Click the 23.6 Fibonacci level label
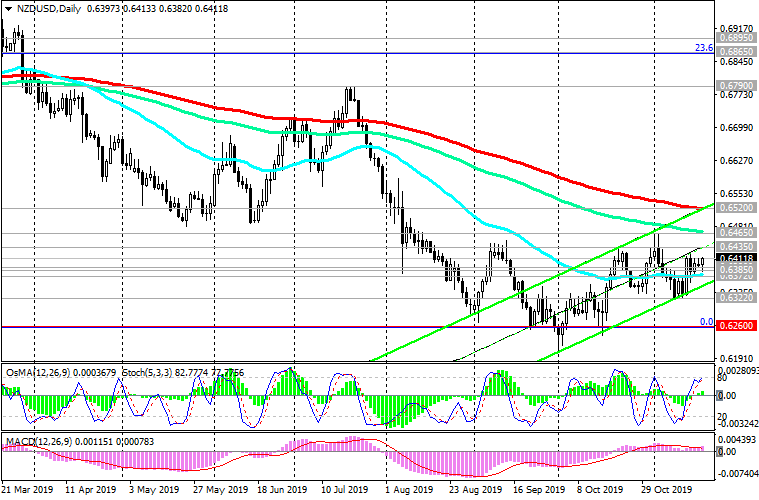This screenshot has height=500, width=759. click(x=702, y=48)
